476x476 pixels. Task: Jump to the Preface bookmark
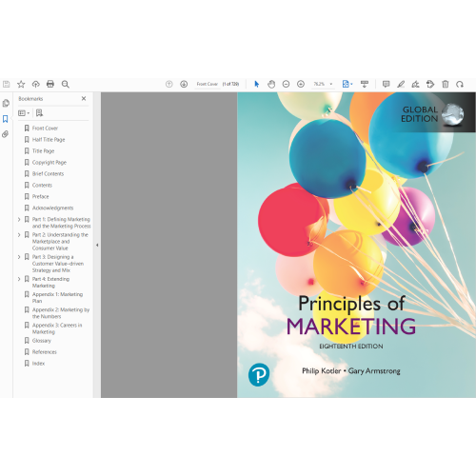[40, 197]
